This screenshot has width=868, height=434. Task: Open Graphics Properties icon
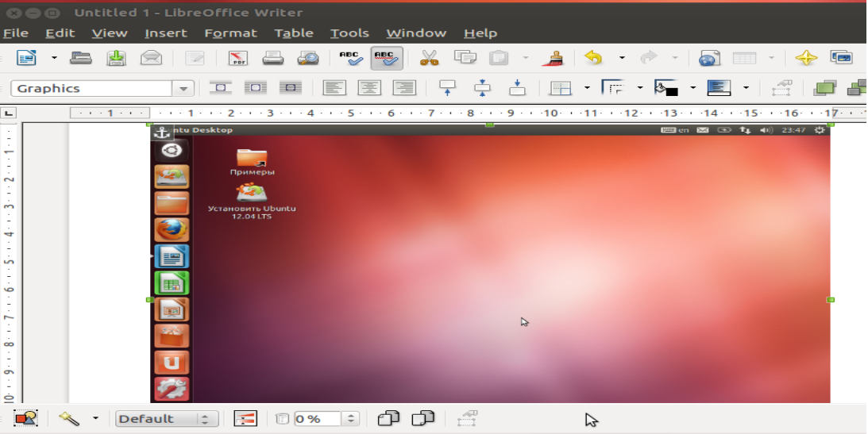pyautogui.click(x=781, y=88)
